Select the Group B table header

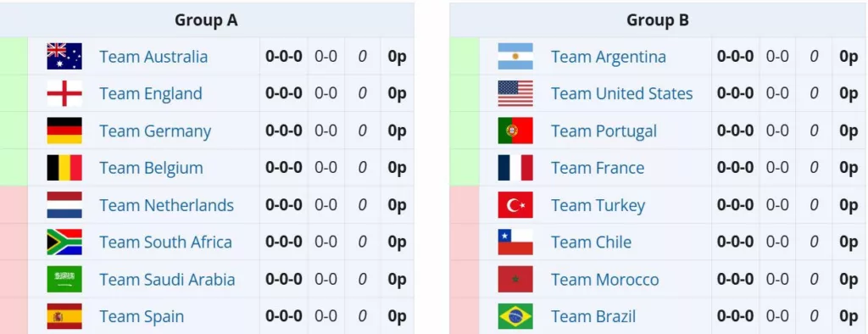658,20
